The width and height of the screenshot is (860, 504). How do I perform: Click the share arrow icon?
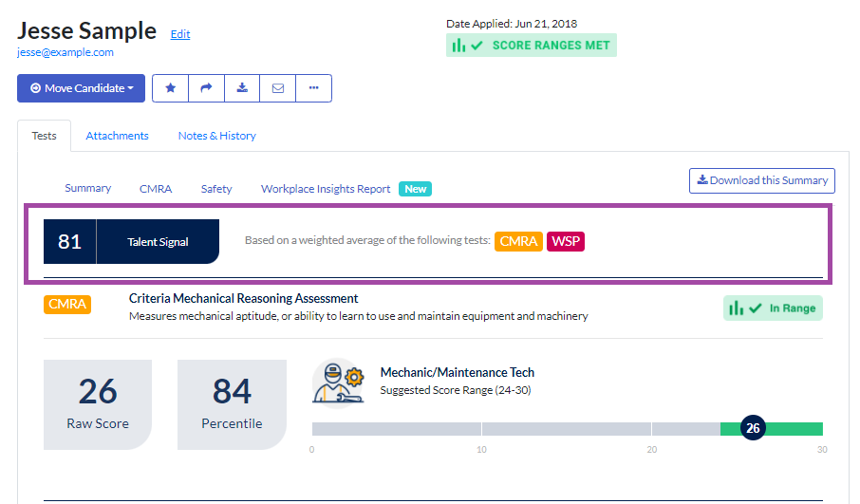pos(206,88)
